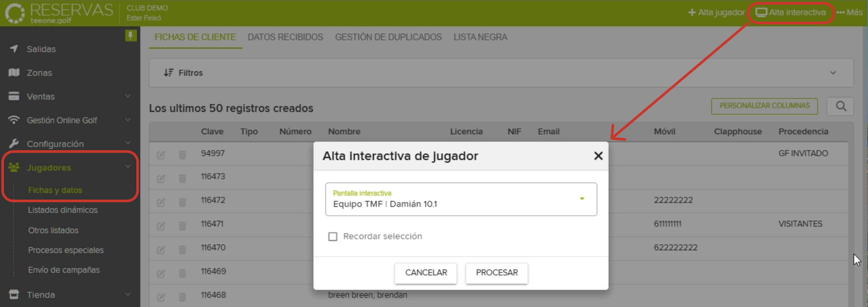Click the teeone.golf Reservas logo
This screenshot has width=868, height=307.
pyautogui.click(x=59, y=13)
